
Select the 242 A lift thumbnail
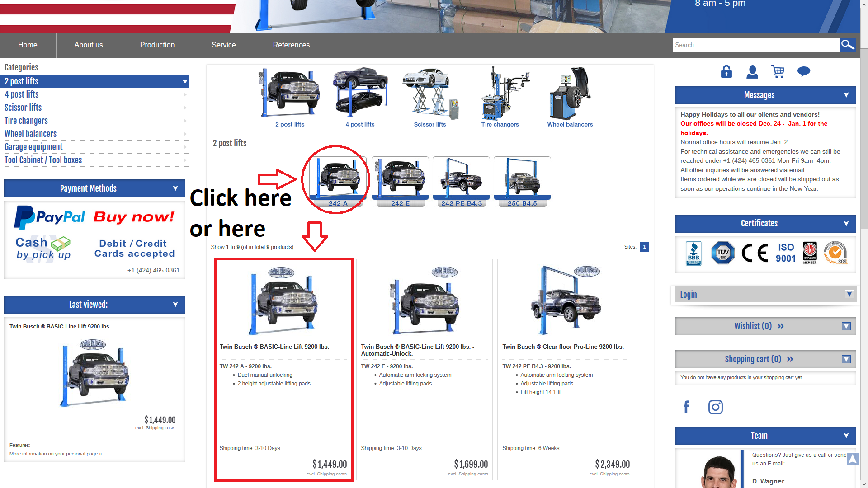[338, 182]
